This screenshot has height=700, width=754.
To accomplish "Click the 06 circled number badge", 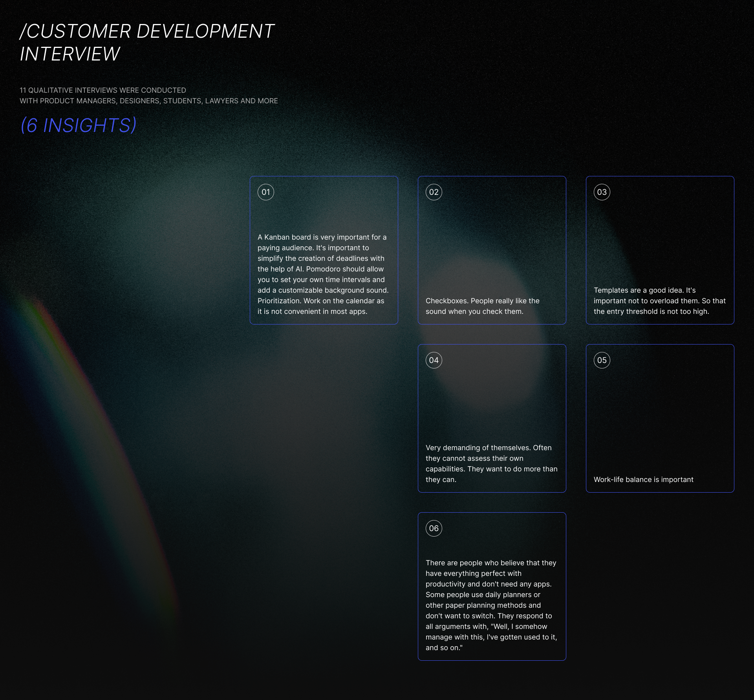I will click(x=434, y=528).
